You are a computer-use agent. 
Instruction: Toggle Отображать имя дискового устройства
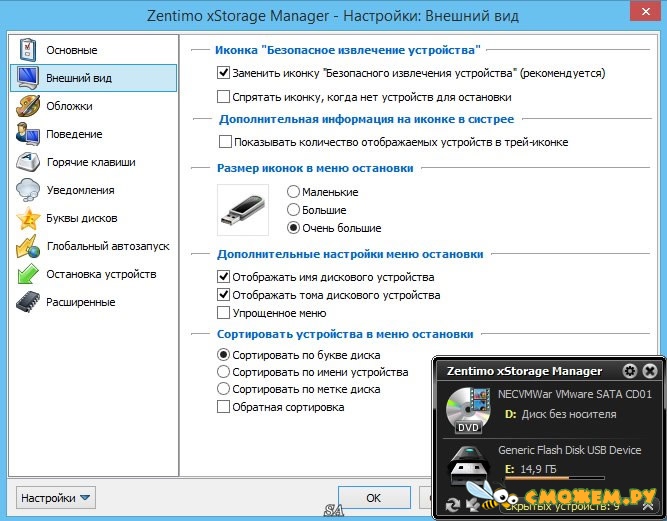223,277
